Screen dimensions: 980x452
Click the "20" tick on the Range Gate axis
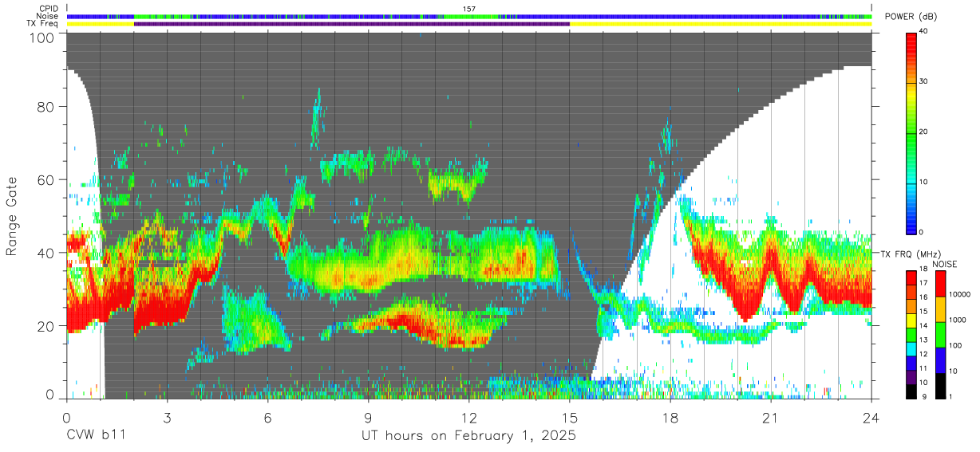pyautogui.click(x=45, y=326)
